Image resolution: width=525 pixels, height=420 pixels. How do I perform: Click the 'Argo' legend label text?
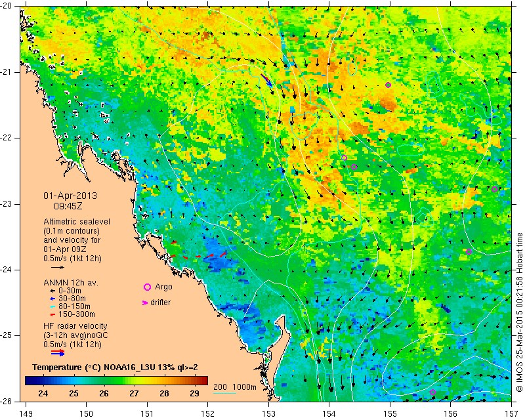pos(163,287)
